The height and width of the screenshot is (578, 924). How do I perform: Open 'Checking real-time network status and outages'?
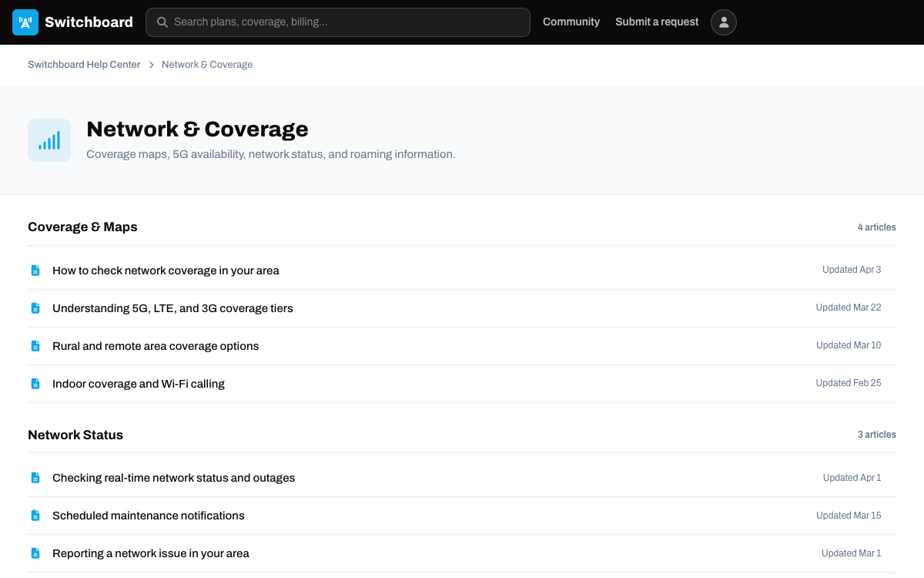tap(174, 478)
